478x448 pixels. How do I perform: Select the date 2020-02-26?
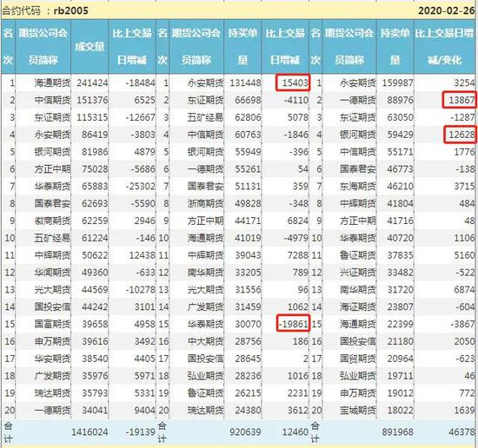pyautogui.click(x=446, y=10)
